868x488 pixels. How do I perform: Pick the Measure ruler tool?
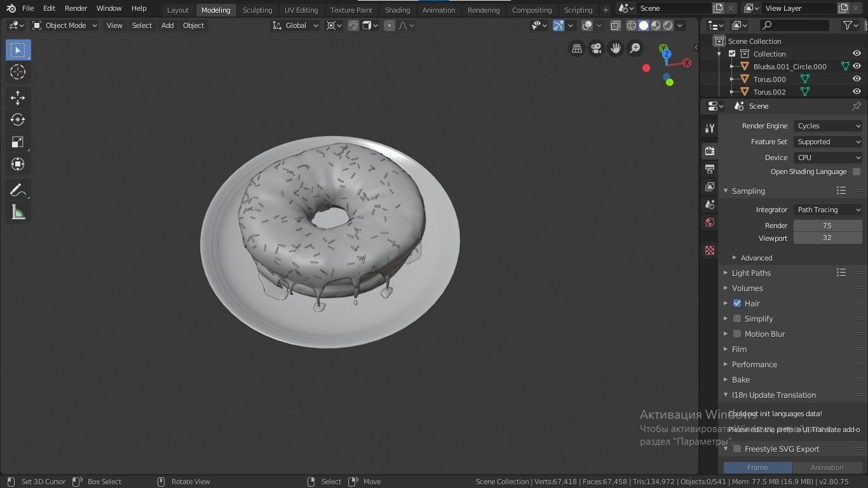point(18,212)
